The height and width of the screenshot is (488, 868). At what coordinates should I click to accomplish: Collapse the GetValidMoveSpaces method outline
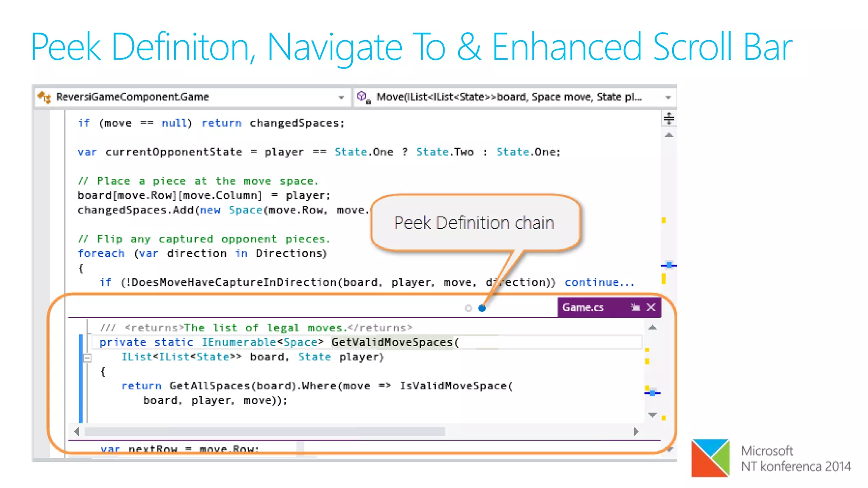tap(87, 358)
